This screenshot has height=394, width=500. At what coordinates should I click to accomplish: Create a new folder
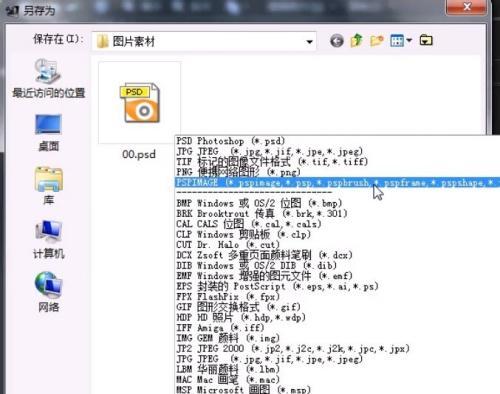click(377, 41)
